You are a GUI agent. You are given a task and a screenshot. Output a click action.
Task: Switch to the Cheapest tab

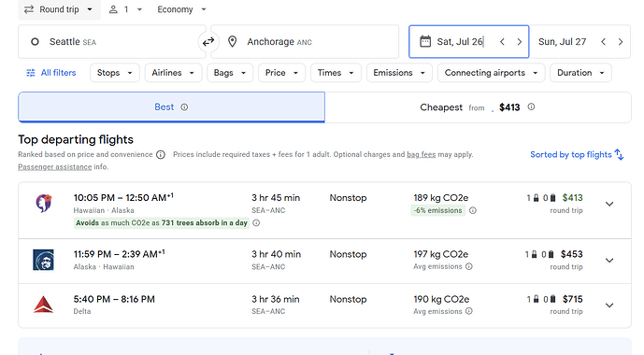click(x=478, y=107)
